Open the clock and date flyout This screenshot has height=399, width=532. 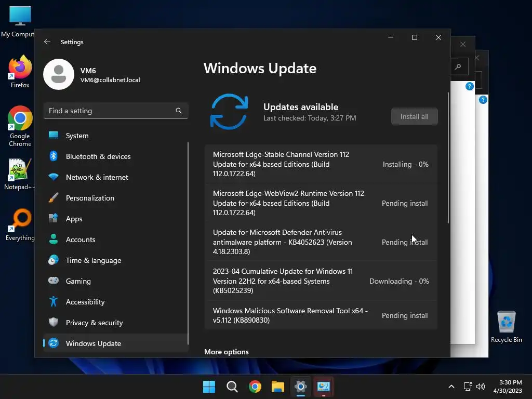click(508, 387)
